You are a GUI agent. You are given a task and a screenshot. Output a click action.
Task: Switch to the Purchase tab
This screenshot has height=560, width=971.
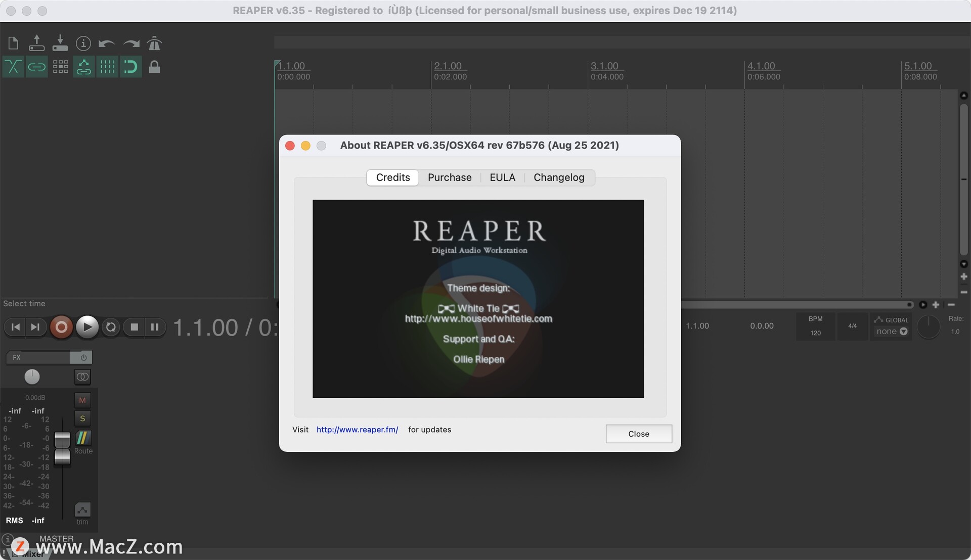450,177
